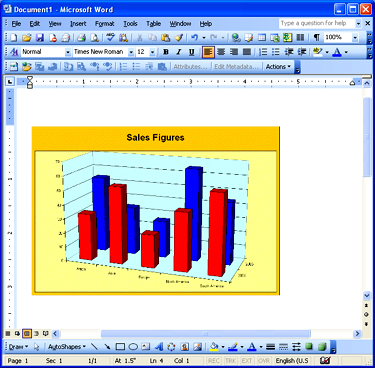
Task: Toggle Bold formatting
Action: 166,52
